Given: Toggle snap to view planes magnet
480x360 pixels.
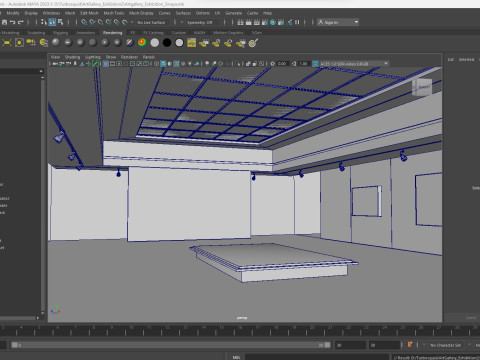Looking at the screenshot, I should point(116,22).
